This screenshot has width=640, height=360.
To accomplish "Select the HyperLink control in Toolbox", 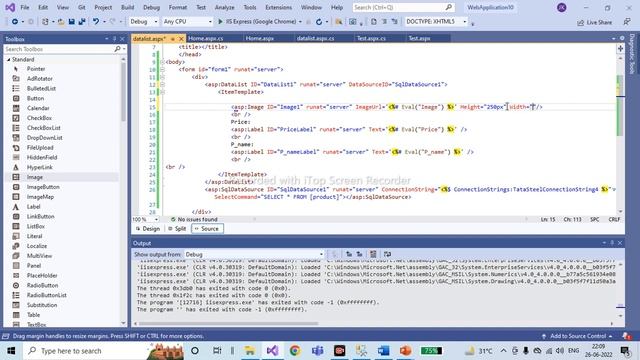I will coord(40,167).
